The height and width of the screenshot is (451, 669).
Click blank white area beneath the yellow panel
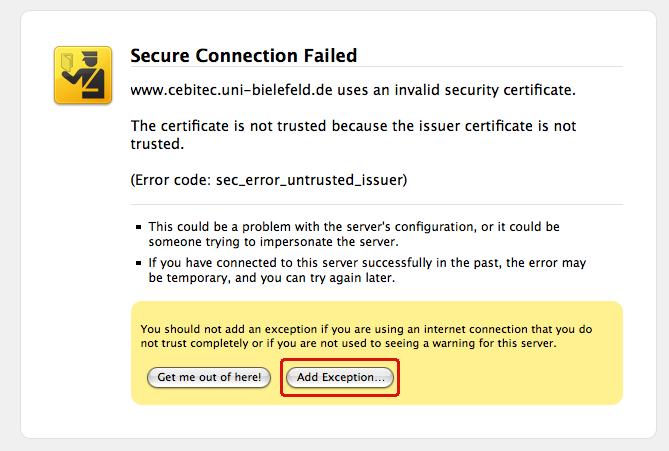coord(375,420)
